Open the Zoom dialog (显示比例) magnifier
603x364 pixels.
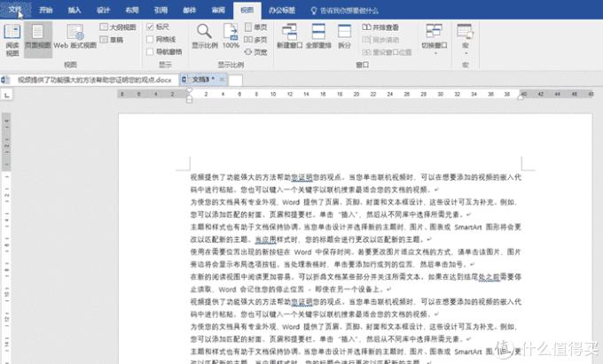tap(205, 37)
